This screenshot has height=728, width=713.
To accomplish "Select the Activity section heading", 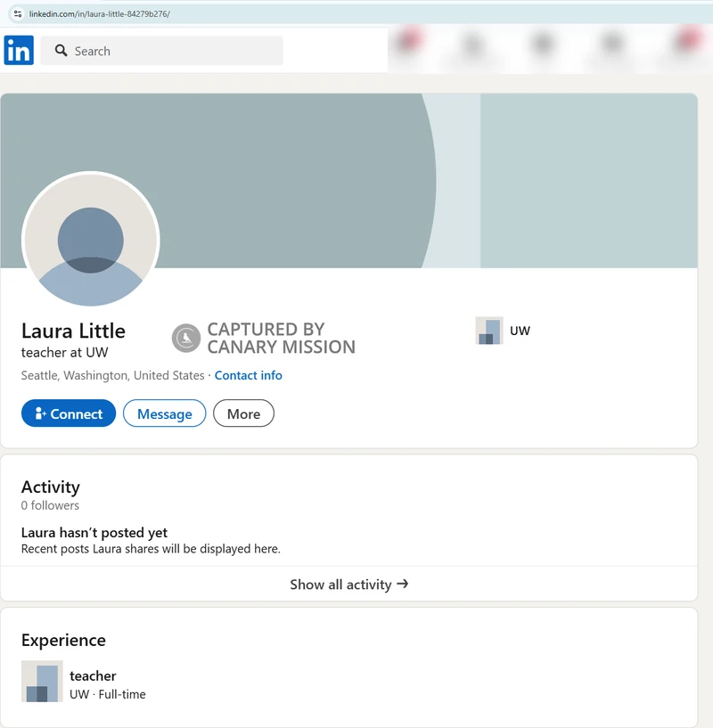I will (x=51, y=487).
